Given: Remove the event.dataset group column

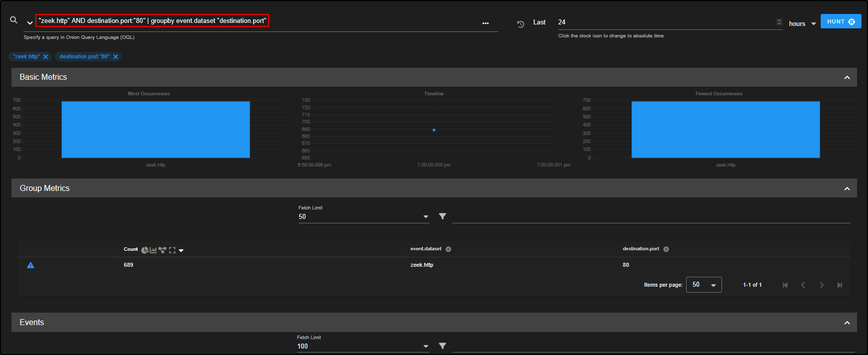Looking at the screenshot, I should 448,249.
